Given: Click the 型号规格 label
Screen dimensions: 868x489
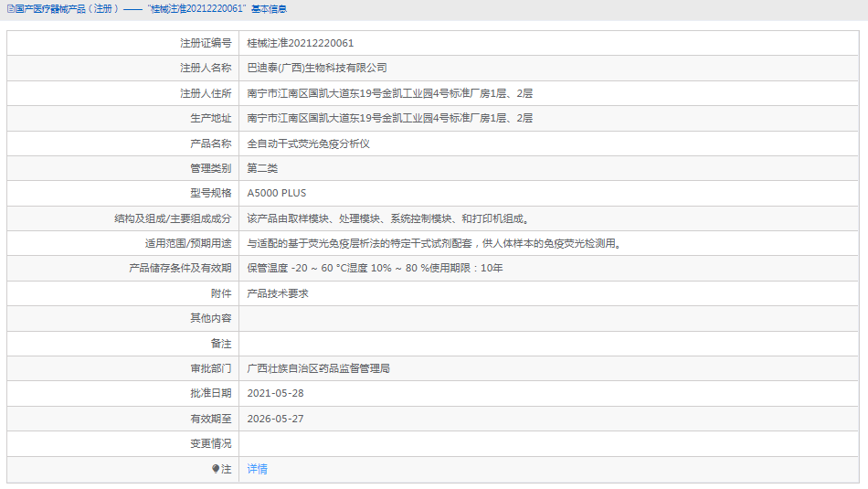Looking at the screenshot, I should coord(211,193).
